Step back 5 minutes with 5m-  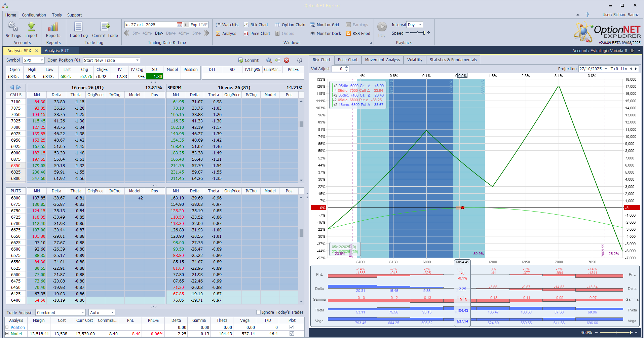pyautogui.click(x=136, y=33)
